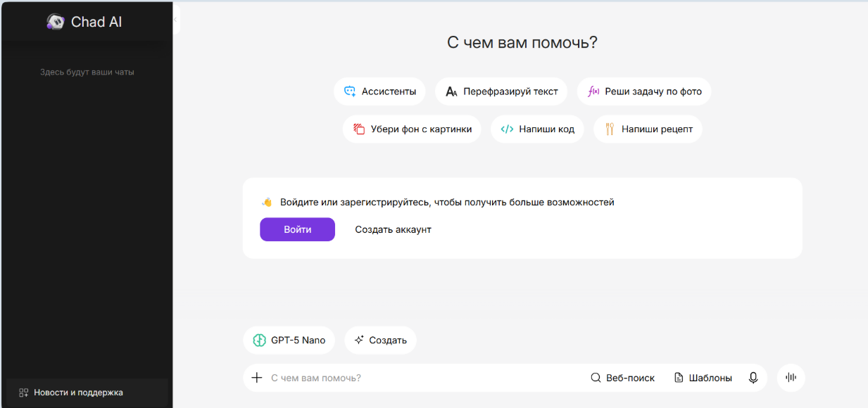Open the Ассистенты suggestion chip
The image size is (868, 408).
click(x=379, y=91)
